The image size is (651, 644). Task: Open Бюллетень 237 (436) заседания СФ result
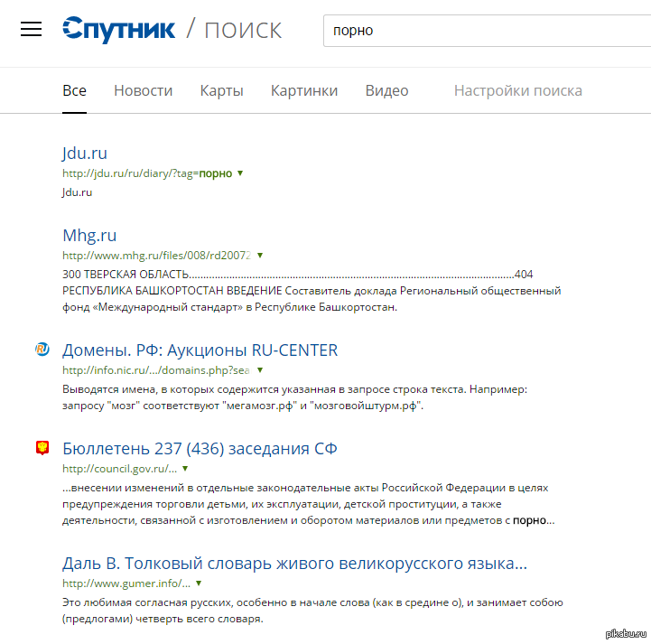click(200, 449)
